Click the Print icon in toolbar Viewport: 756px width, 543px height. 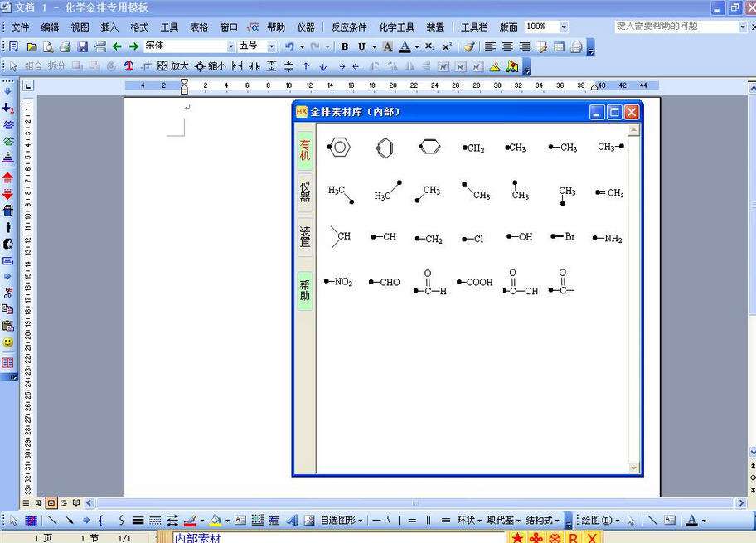click(x=65, y=46)
